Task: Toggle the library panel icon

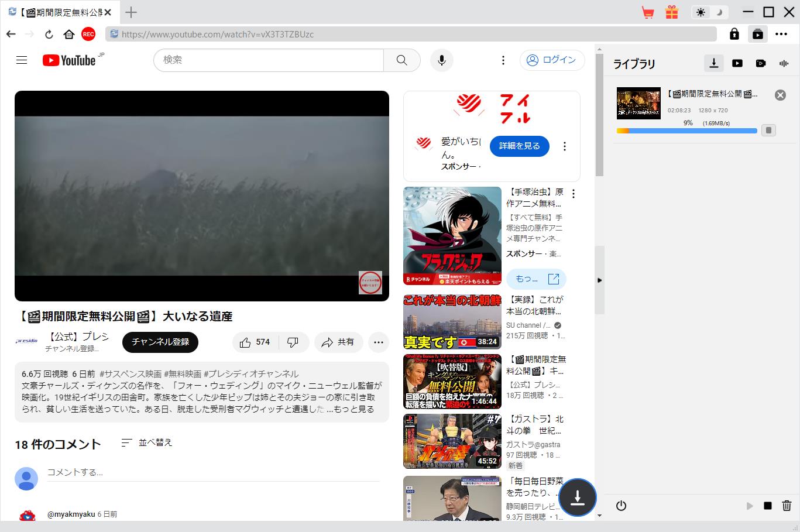Action: point(758,34)
